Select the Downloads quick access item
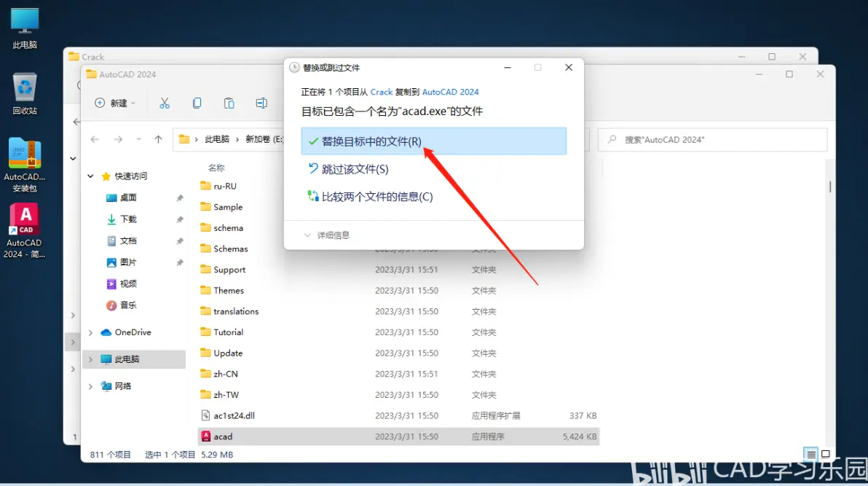 (x=128, y=219)
